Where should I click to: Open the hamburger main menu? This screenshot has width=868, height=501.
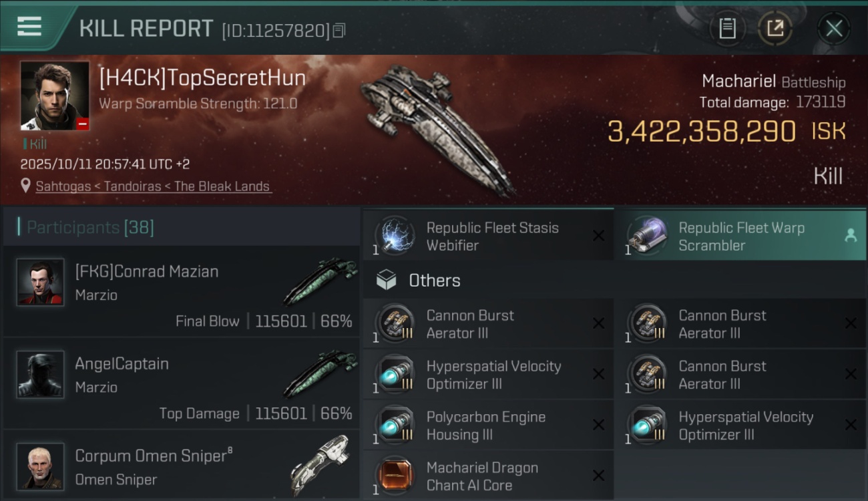(x=29, y=27)
